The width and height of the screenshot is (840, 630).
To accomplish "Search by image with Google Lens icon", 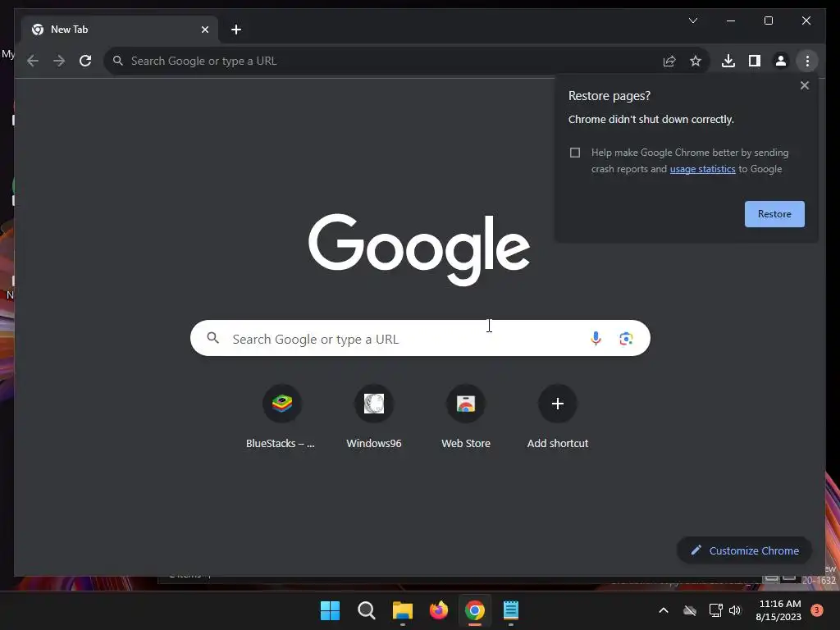I will coord(626,339).
